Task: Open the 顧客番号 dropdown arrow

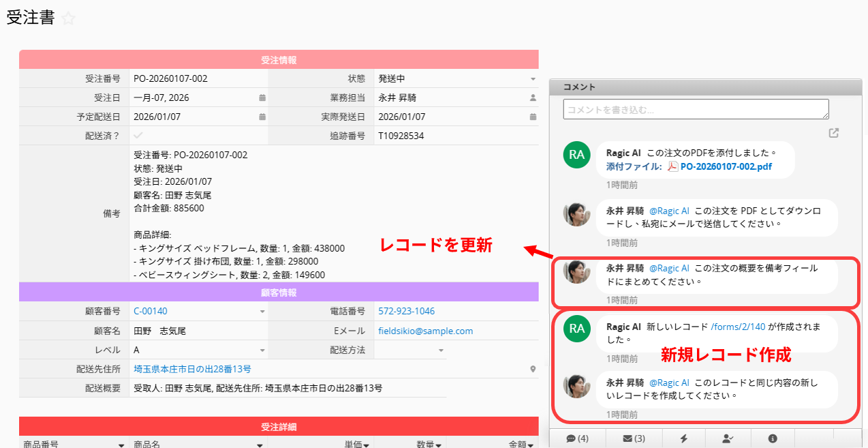Action: (x=262, y=312)
